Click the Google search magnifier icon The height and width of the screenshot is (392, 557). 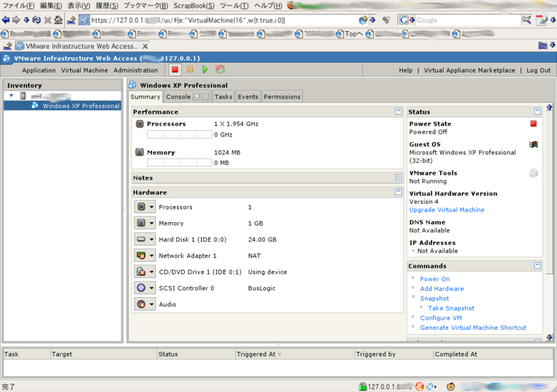tap(526, 20)
